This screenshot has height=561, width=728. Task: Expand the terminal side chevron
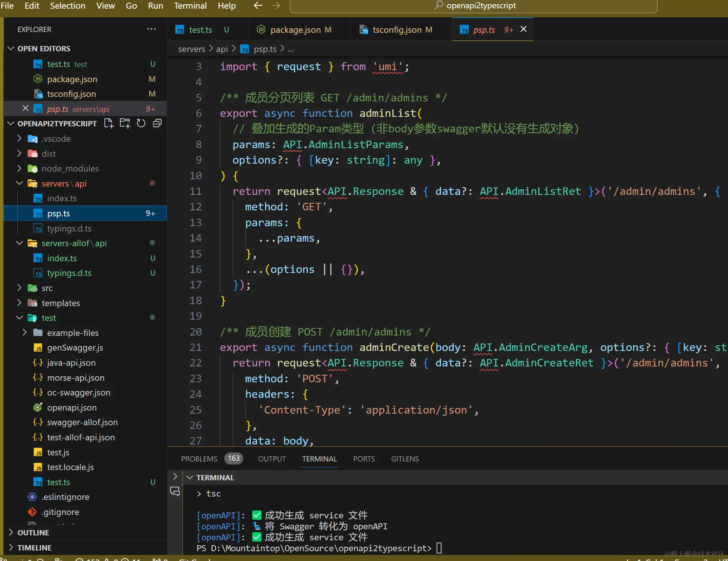[x=175, y=476]
